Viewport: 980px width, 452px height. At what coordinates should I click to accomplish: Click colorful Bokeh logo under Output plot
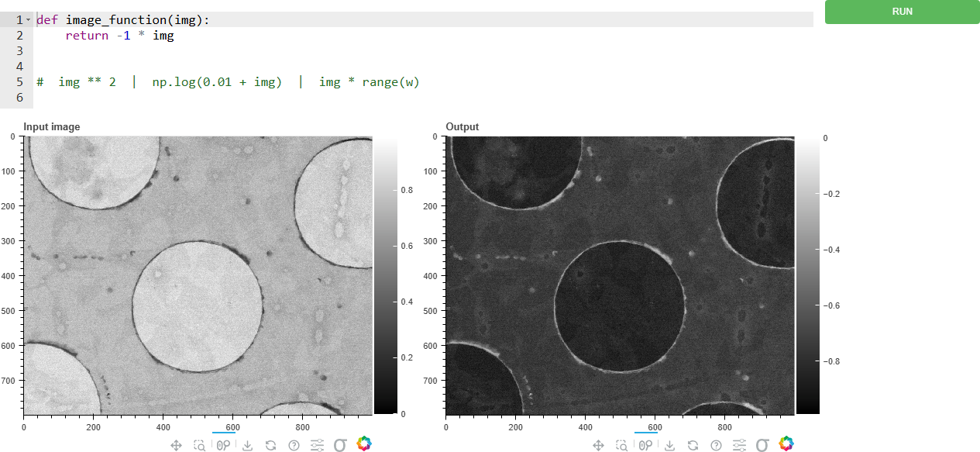click(786, 443)
